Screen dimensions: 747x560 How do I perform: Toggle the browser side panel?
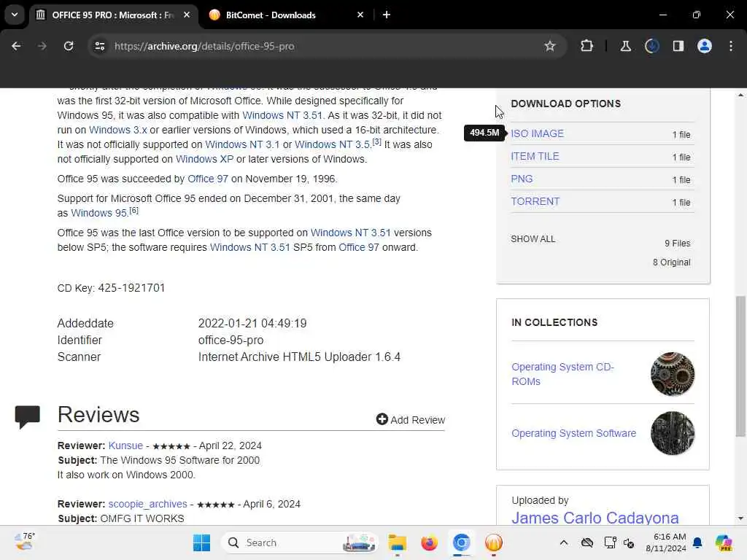[678, 46]
